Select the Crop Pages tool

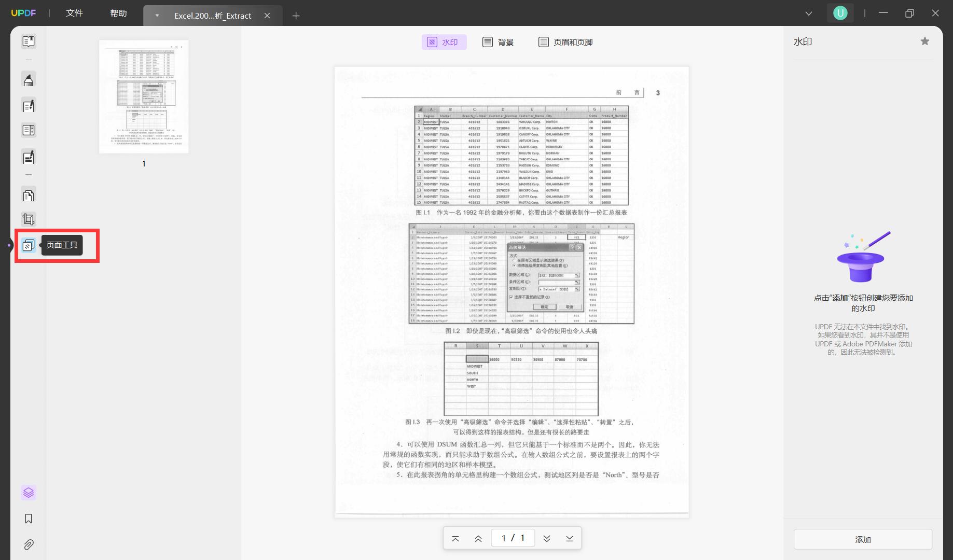pyautogui.click(x=29, y=219)
